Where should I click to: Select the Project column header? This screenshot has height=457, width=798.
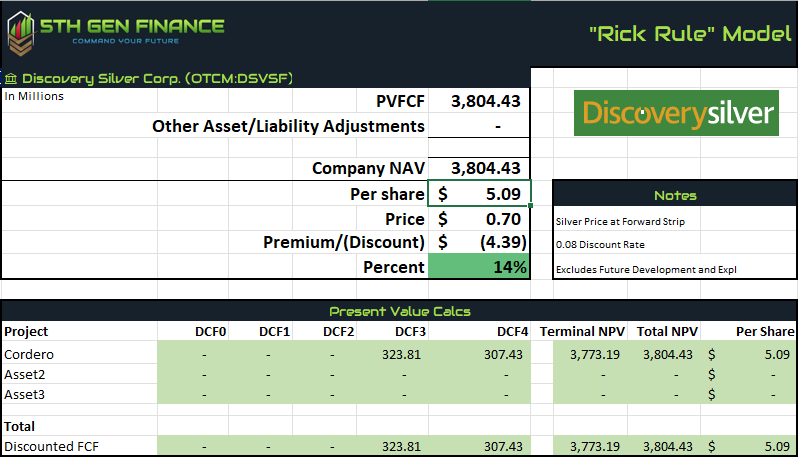[26, 331]
